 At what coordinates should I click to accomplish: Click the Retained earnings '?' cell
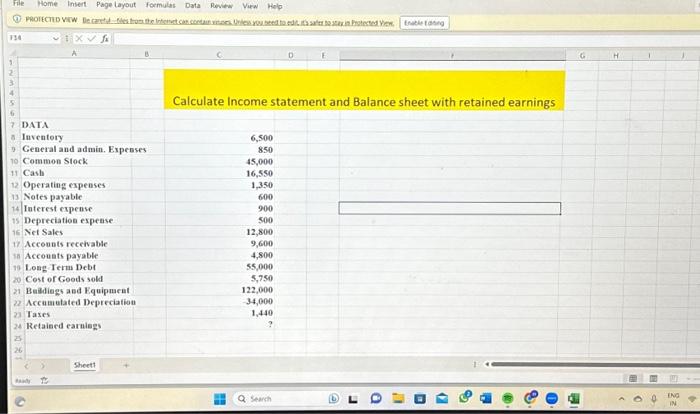click(x=270, y=325)
